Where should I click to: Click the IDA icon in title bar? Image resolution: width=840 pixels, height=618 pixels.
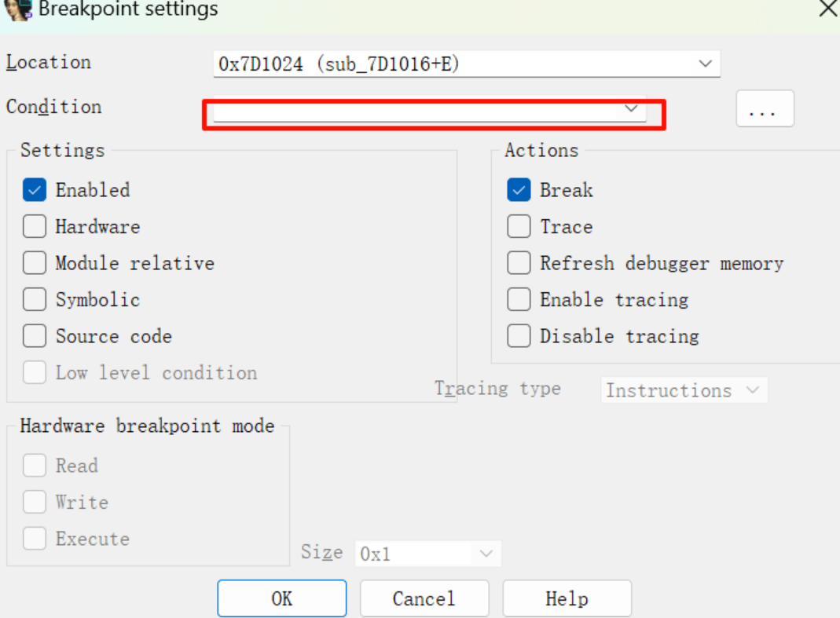point(18,9)
